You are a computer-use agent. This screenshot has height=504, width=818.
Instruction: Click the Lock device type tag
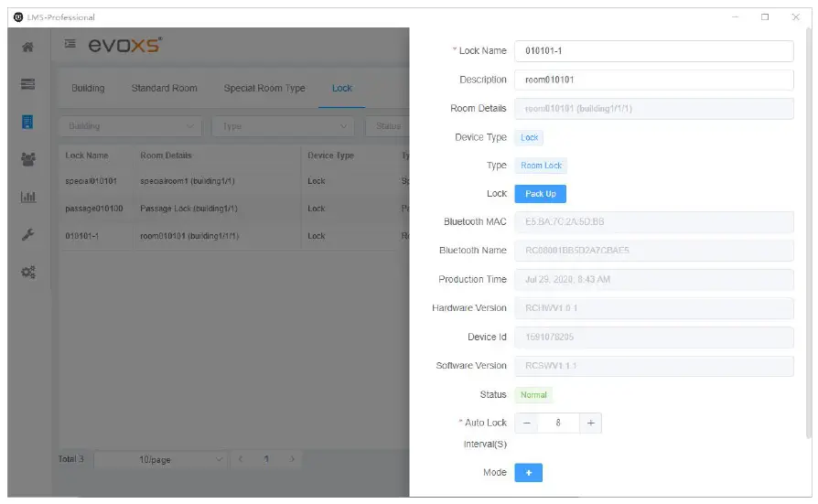click(x=529, y=137)
